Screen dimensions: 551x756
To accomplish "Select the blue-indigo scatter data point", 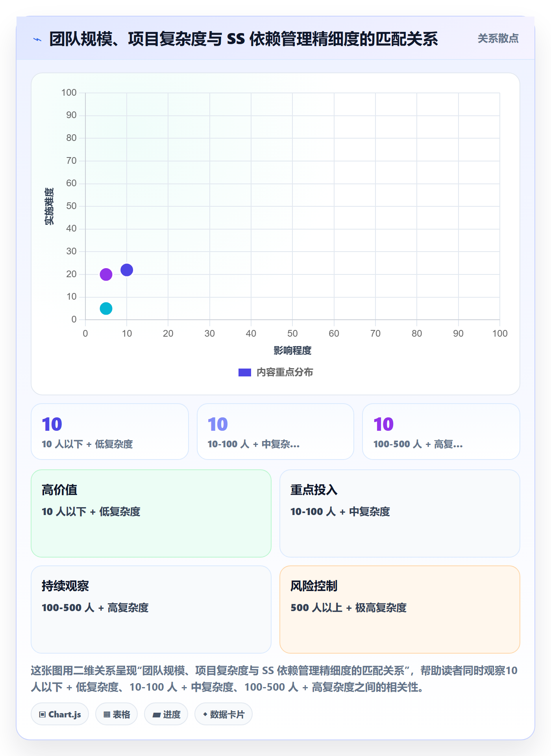I will coord(127,270).
